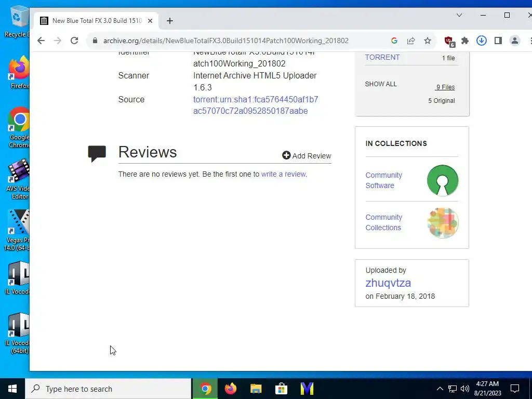
Task: Show all 9 Files link
Action: (445, 87)
